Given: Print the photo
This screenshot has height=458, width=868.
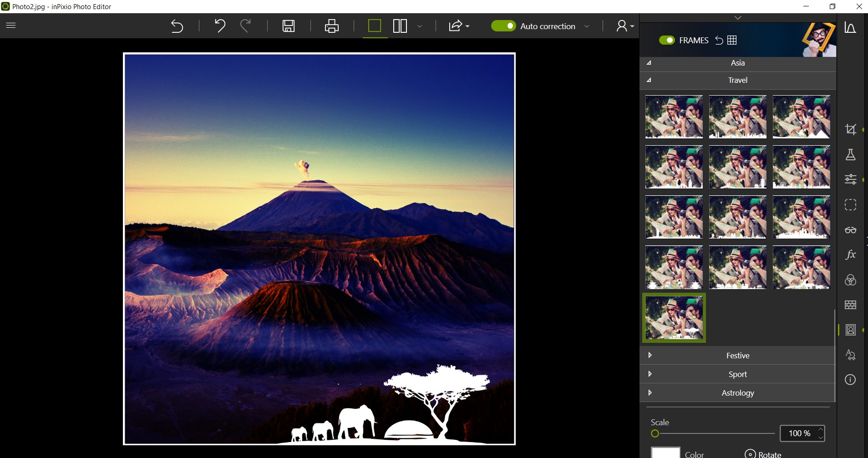Looking at the screenshot, I should [332, 26].
